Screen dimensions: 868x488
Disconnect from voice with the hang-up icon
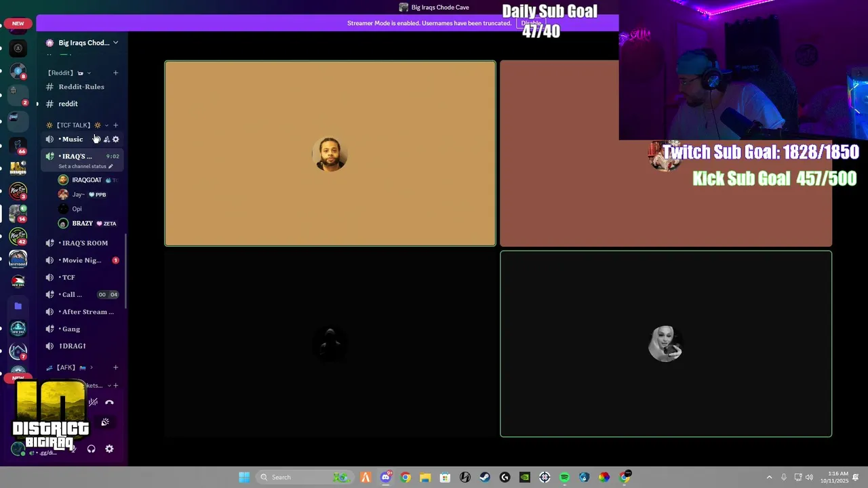tap(109, 402)
